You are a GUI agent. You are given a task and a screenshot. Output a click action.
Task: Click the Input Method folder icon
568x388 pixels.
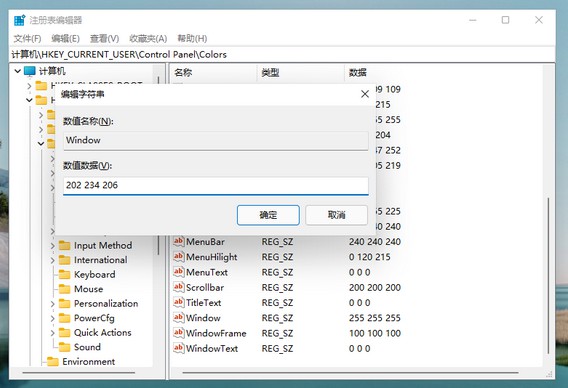tap(64, 246)
